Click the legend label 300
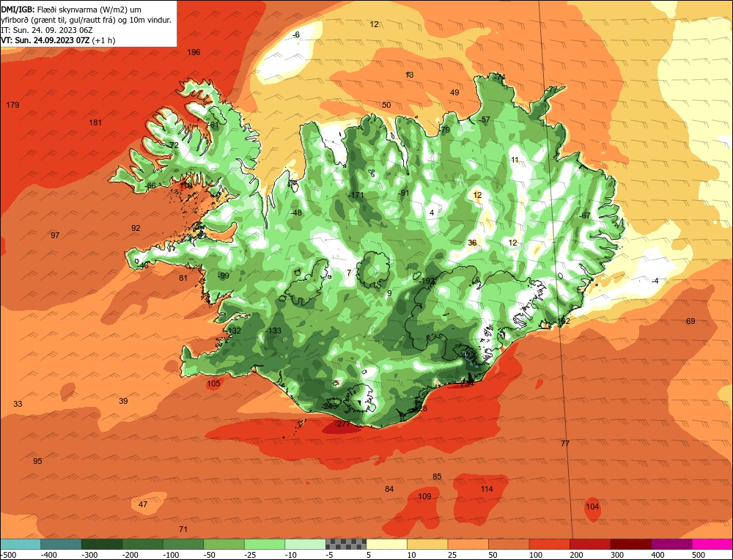The width and height of the screenshot is (733, 560). pyautogui.click(x=617, y=555)
